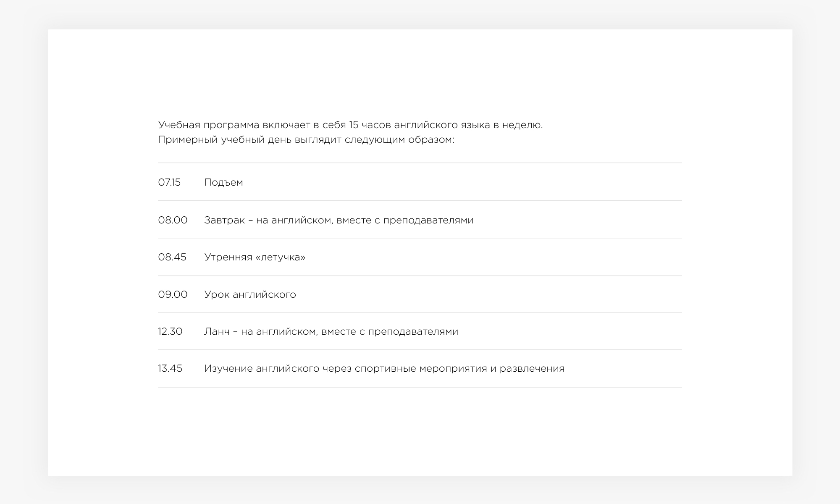This screenshot has width=840, height=504.
Task: Select the Урок английского entry
Action: pos(250,294)
